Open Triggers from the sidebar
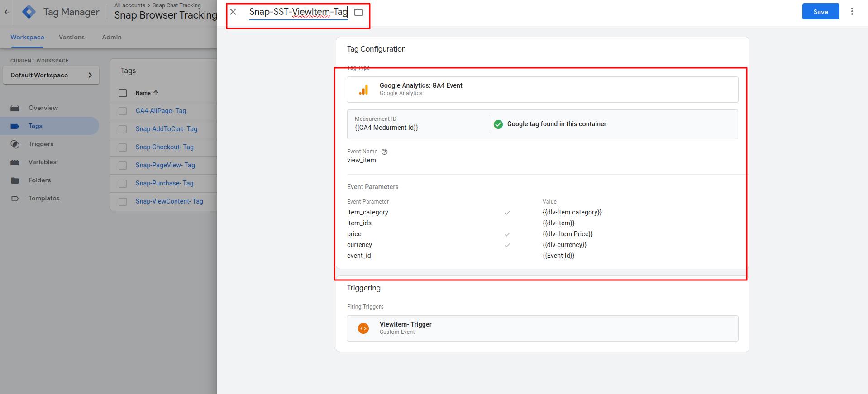Screen dimensions: 868x394 [41, 144]
